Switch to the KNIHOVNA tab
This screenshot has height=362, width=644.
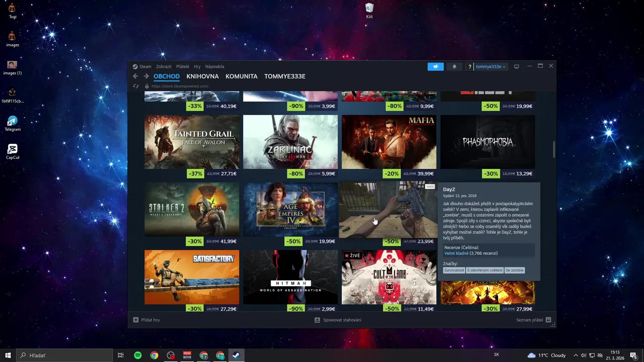pyautogui.click(x=202, y=76)
